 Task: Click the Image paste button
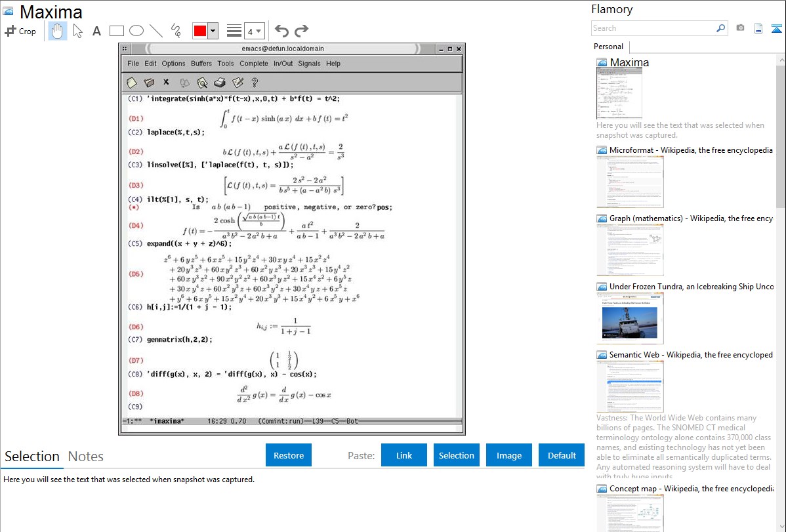click(x=508, y=455)
